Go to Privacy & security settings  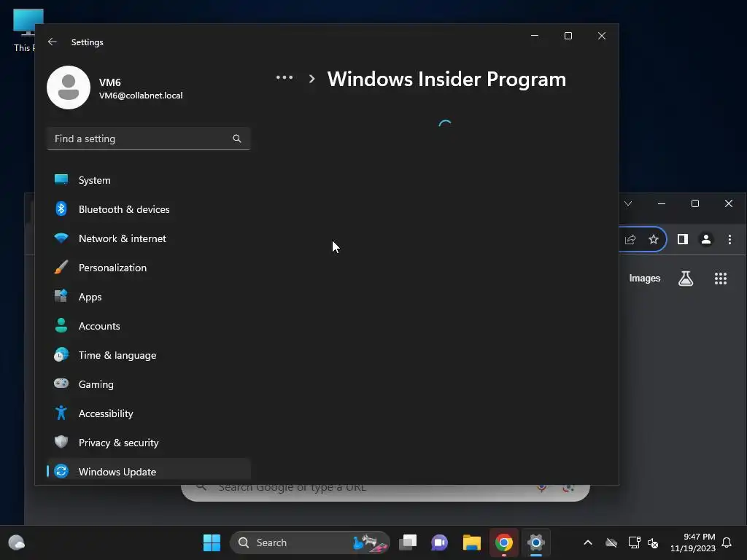click(x=149, y=443)
